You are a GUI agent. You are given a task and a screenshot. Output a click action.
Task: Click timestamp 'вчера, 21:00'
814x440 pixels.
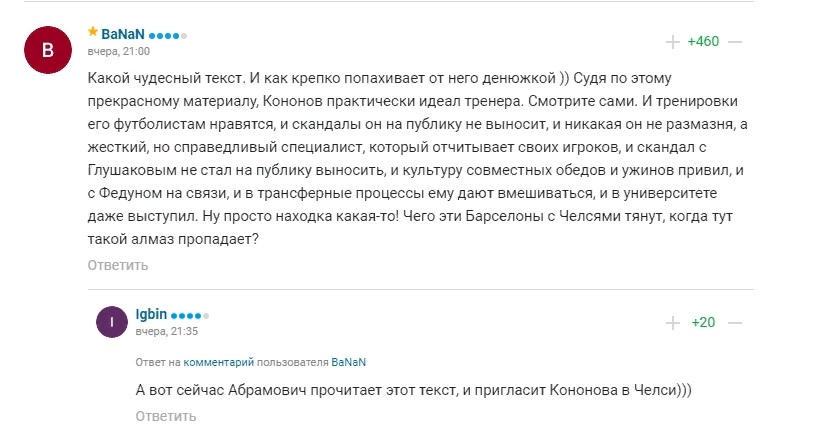[118, 51]
